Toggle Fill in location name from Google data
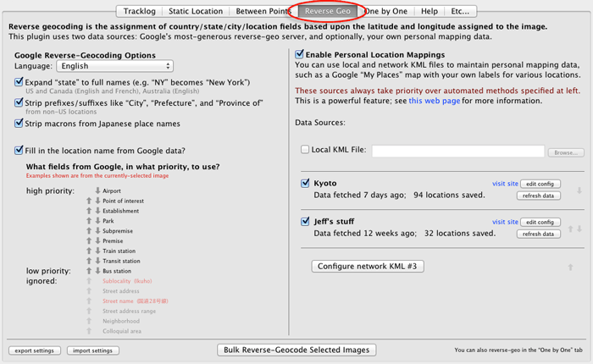 [x=19, y=150]
